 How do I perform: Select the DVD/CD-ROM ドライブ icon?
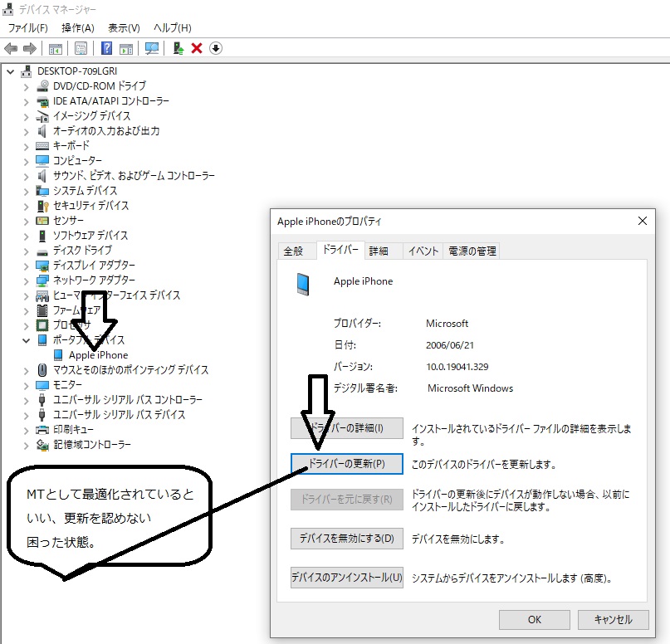pos(42,86)
